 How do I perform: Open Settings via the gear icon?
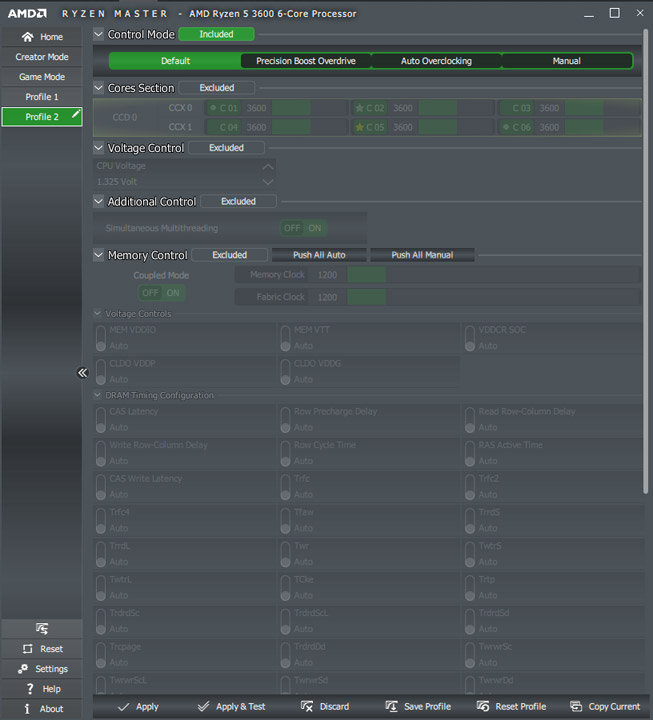click(23, 669)
